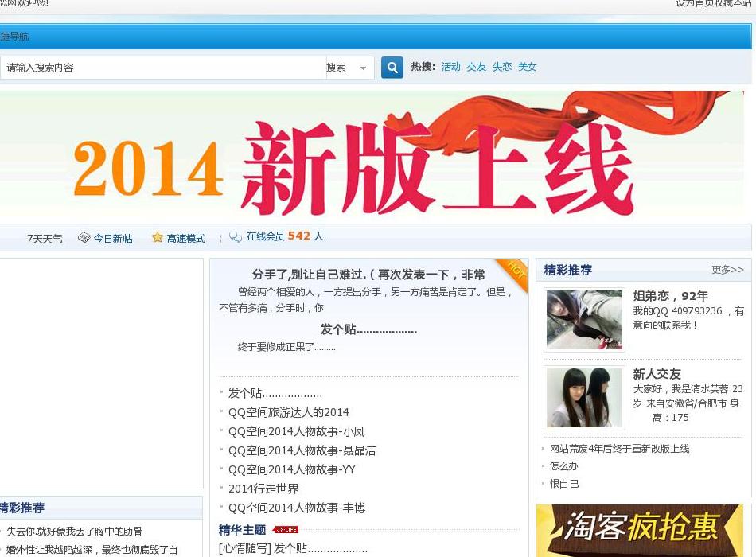Open QQ空间2014人物故事-YY post

click(292, 469)
